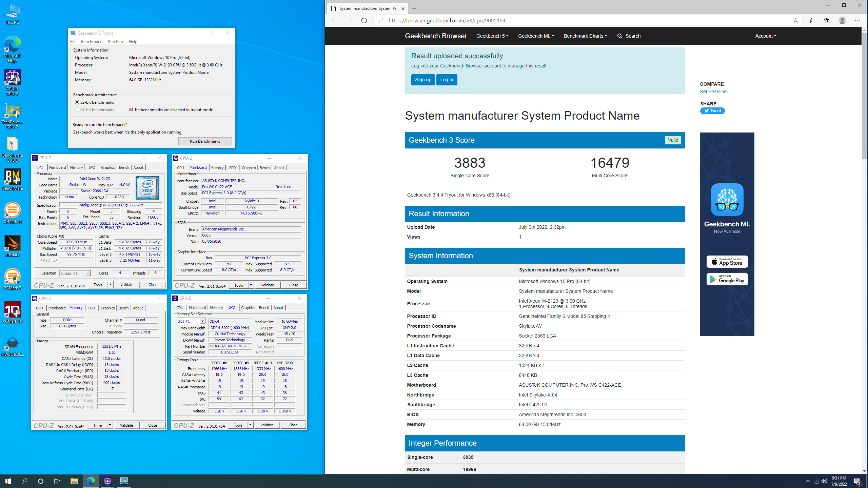Open notification center icon

coord(857,481)
